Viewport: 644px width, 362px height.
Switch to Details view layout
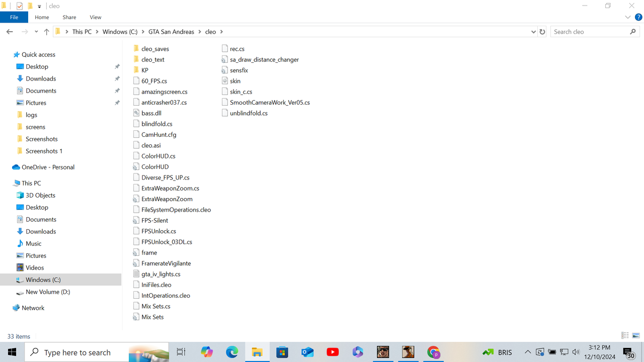pyautogui.click(x=625, y=336)
